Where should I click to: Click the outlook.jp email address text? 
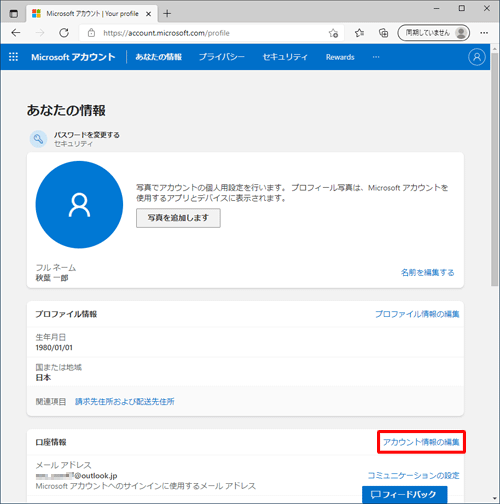point(77,476)
